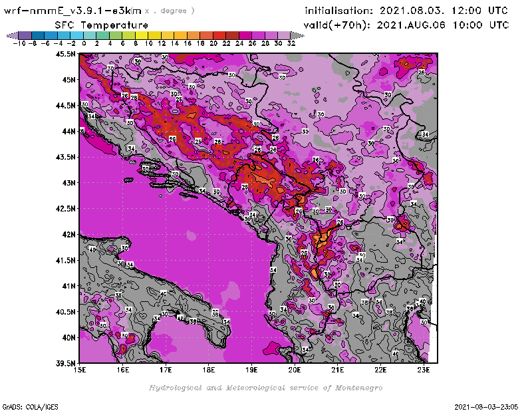532x411 pixels.
Task: Click the red 20 to 22 legend swatch
Action: tap(219, 35)
